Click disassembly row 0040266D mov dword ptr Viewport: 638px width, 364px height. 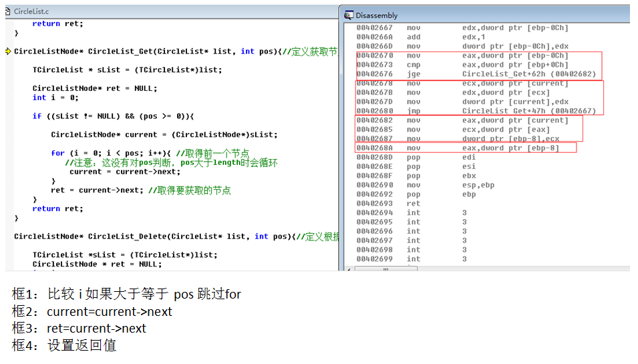pos(462,46)
